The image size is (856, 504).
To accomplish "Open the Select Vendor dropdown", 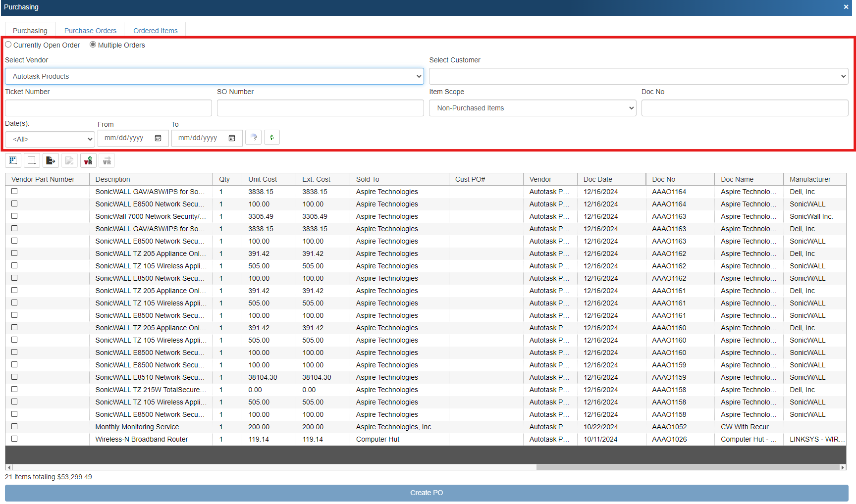I will click(x=214, y=76).
